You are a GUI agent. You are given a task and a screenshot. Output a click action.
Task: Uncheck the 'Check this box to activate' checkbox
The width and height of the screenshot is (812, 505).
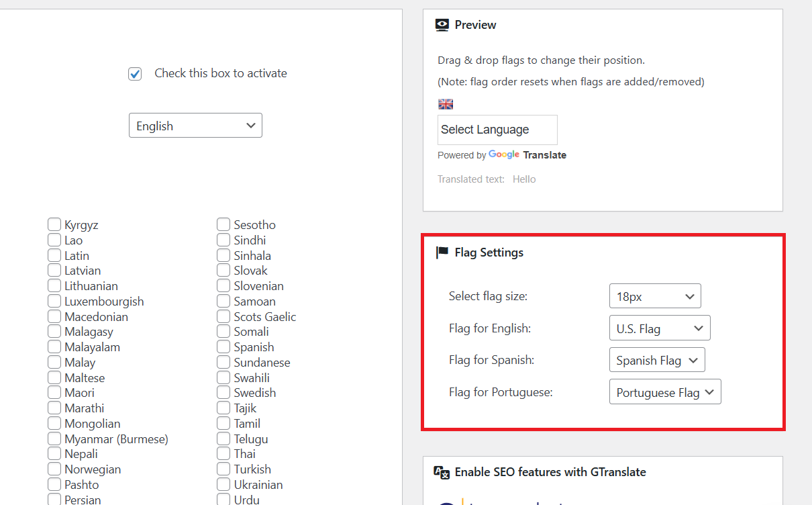[x=135, y=74]
